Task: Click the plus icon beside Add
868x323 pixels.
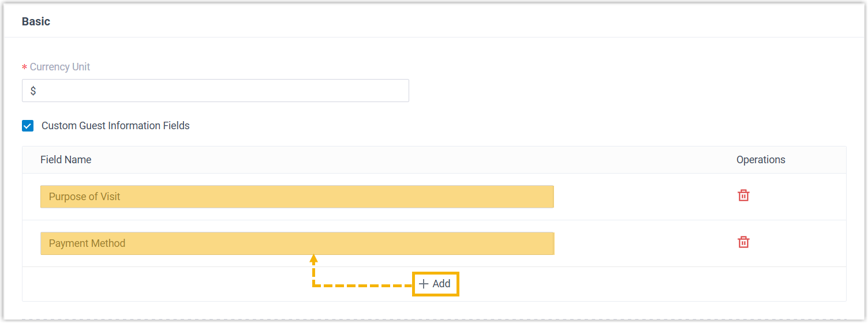Action: [x=424, y=284]
